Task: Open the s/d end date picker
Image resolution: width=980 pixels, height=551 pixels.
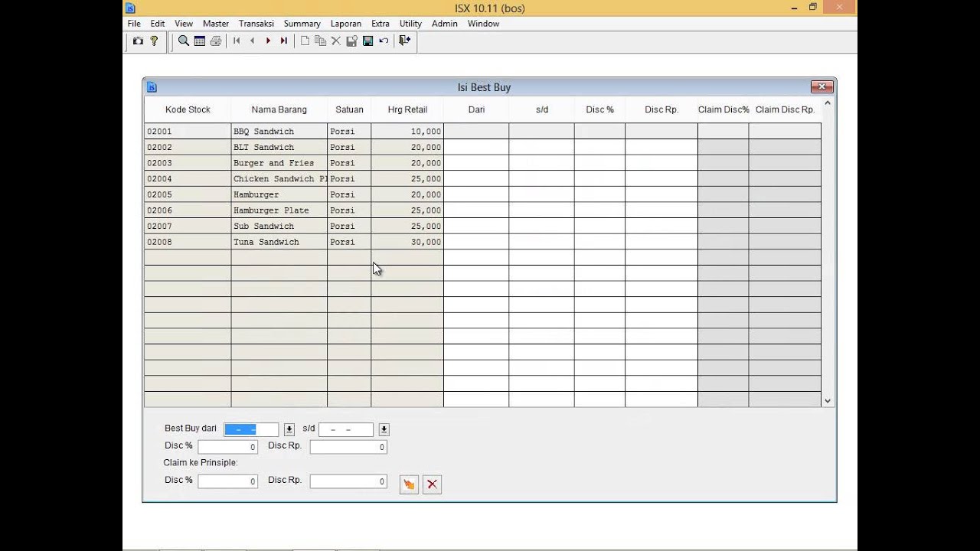Action: coord(384,429)
